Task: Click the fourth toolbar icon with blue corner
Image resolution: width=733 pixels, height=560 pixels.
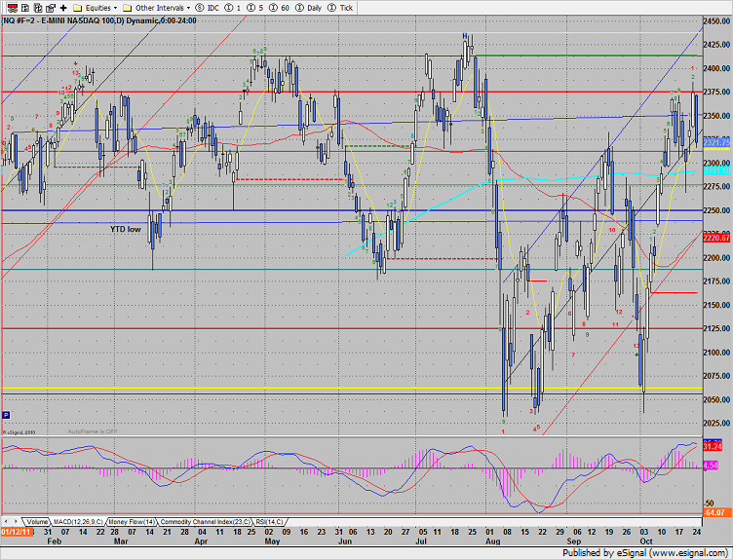Action: coord(50,8)
